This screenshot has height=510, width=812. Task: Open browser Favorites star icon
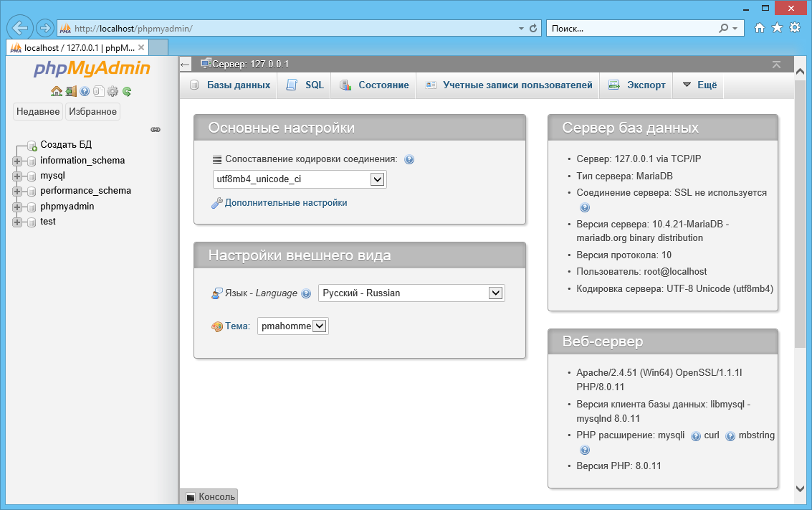coord(778,28)
